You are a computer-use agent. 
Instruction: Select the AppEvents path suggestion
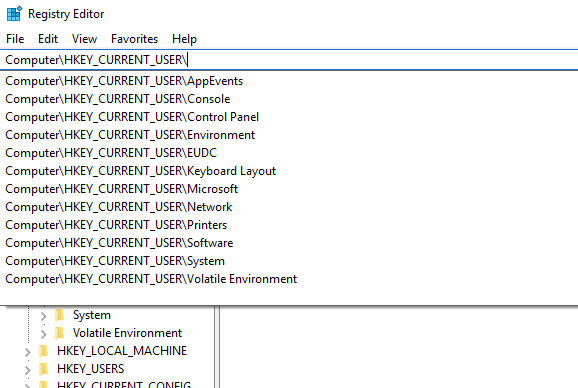289,81
